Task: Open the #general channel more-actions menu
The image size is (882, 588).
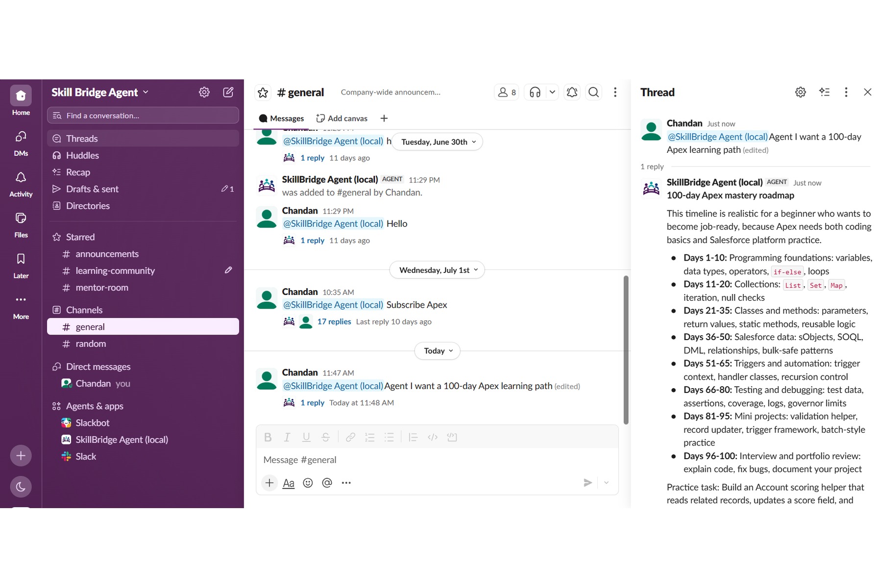Action: point(615,92)
